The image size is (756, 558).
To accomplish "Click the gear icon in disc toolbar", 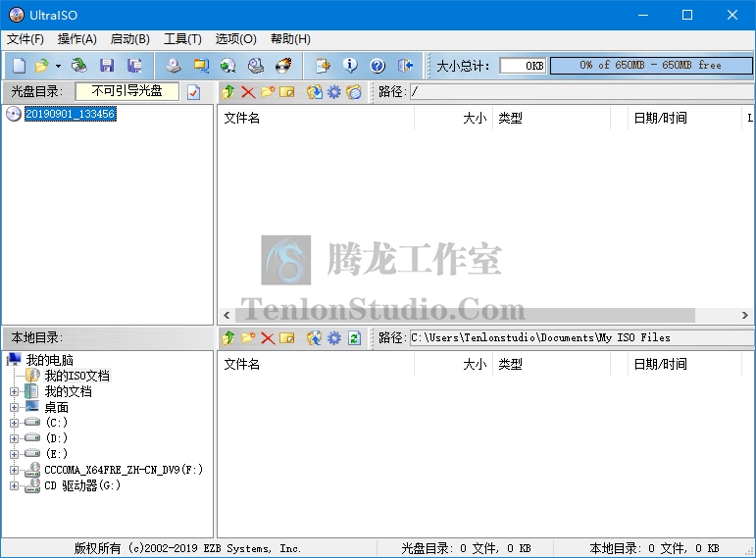I will [x=334, y=91].
